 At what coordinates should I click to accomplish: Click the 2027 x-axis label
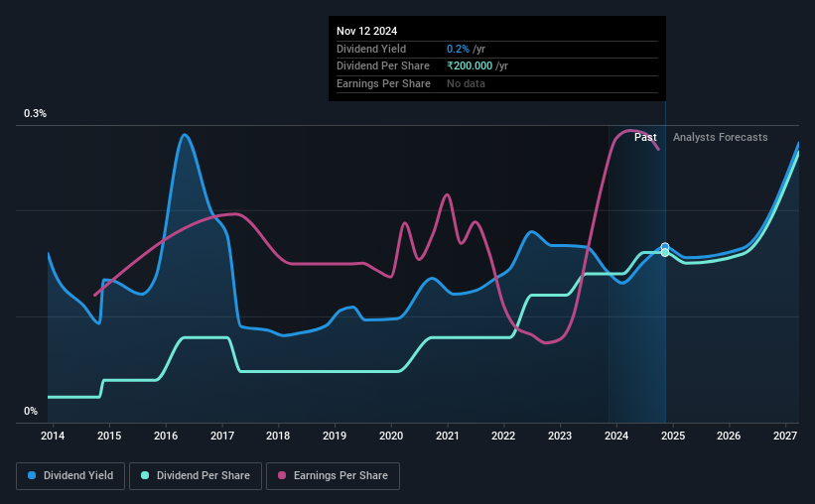click(785, 436)
